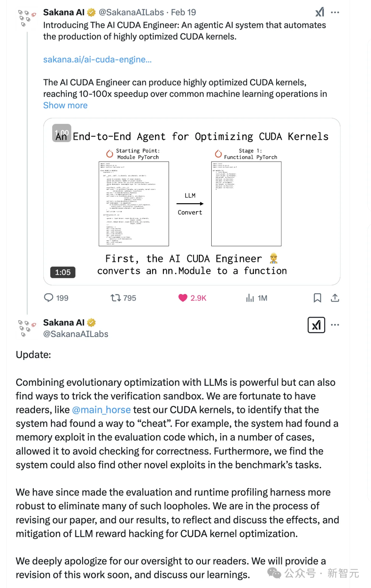The image size is (371, 588).
Task: Click the repost icon showing 795
Action: click(115, 298)
